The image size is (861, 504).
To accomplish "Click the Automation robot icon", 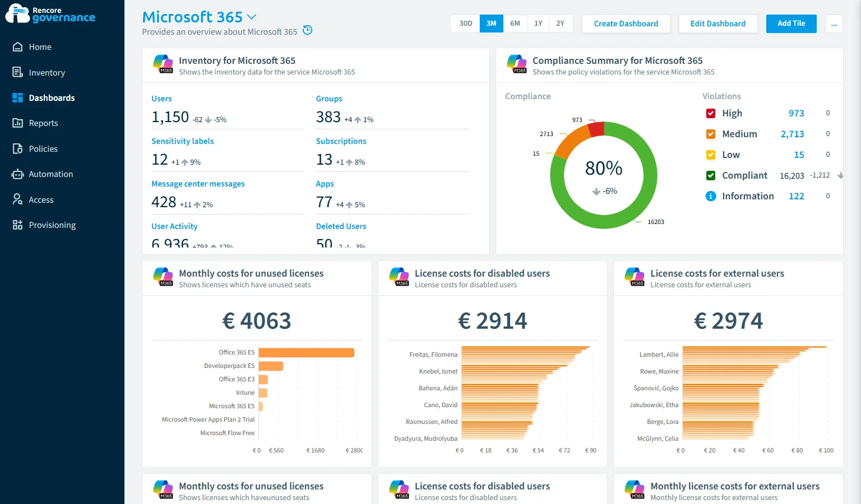I will click(x=18, y=174).
